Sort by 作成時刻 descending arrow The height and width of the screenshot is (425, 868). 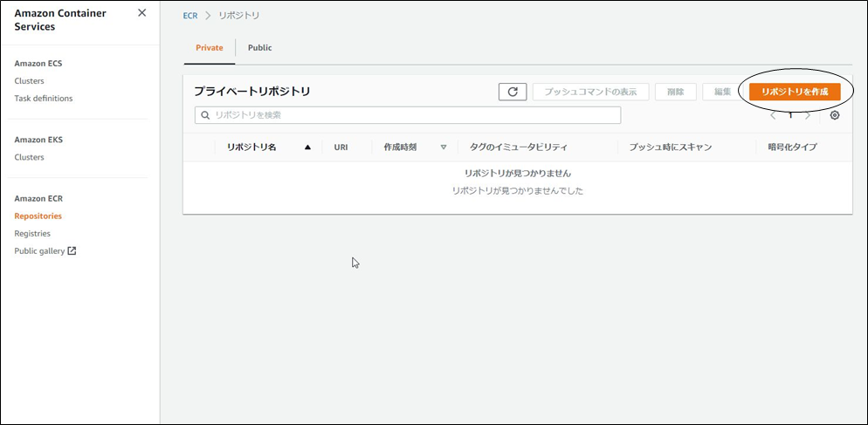coord(443,147)
